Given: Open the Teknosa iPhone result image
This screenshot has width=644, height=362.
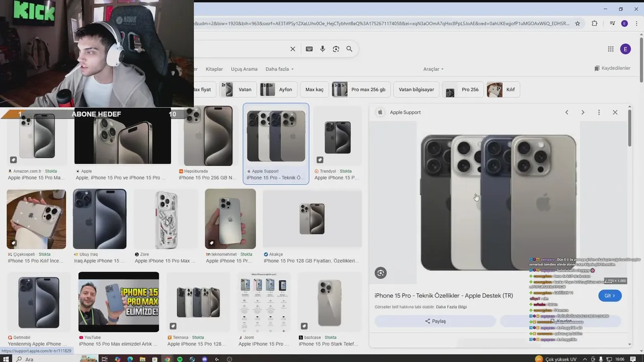Looking at the screenshot, I should pos(198,302).
